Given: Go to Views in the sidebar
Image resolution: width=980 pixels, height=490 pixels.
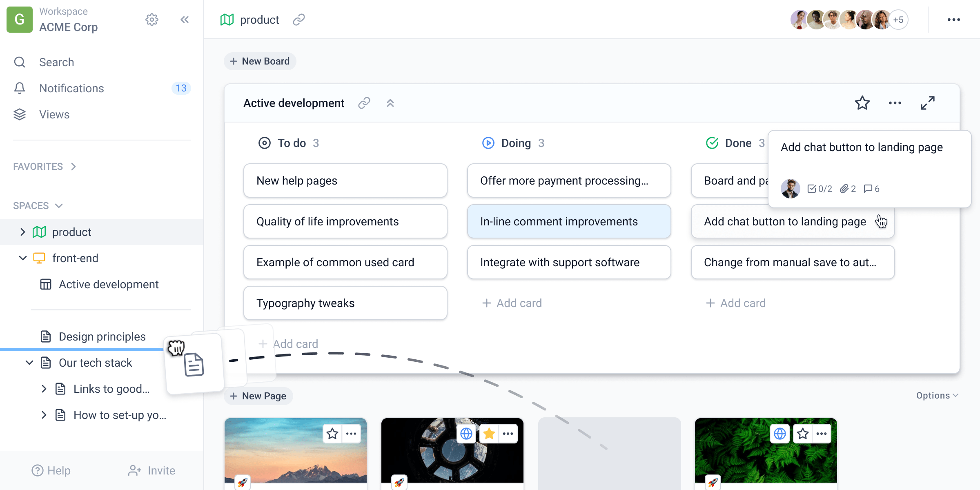Looking at the screenshot, I should (x=54, y=114).
